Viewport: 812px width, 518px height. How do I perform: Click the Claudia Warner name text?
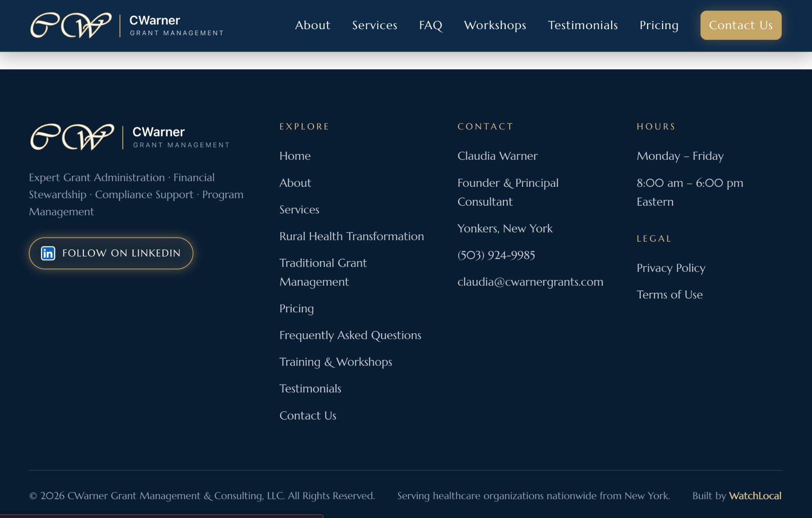point(497,156)
